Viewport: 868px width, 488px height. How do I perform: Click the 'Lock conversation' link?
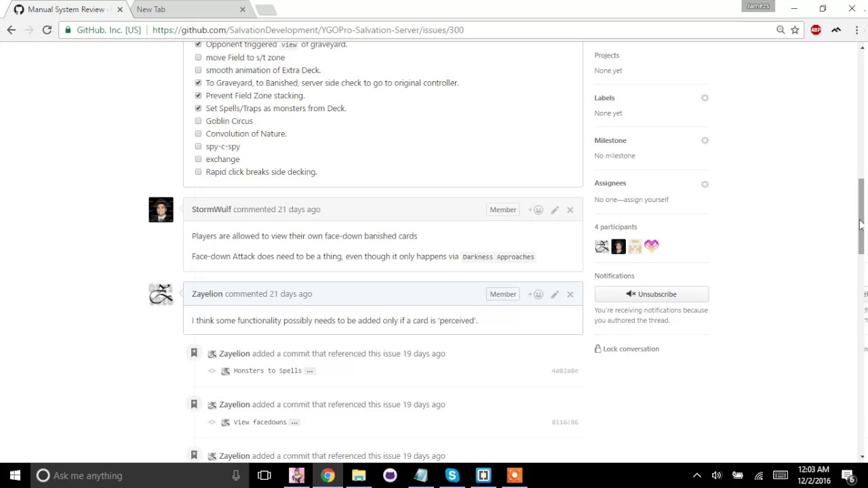[627, 349]
